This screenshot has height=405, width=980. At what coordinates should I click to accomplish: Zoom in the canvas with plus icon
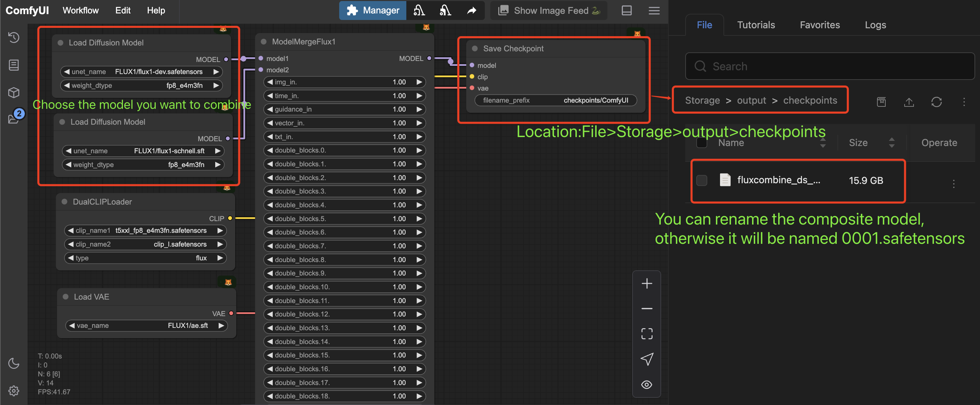647,283
